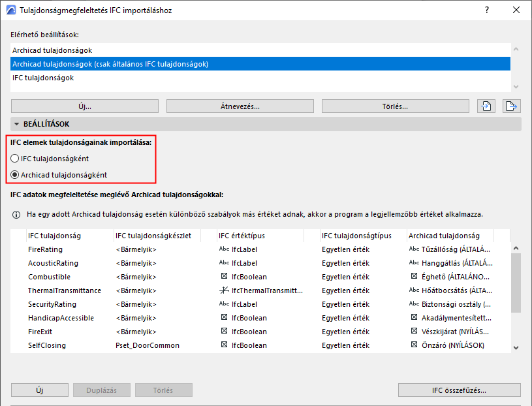
Task: Select the FireExit row
Action: [x=260, y=332]
